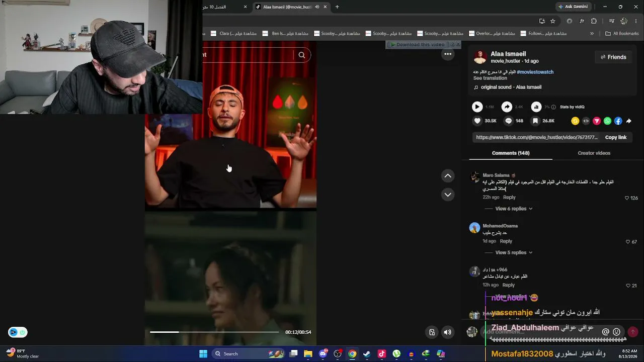Go to the next video with down arrow
This screenshot has height=362, width=644.
point(448,195)
